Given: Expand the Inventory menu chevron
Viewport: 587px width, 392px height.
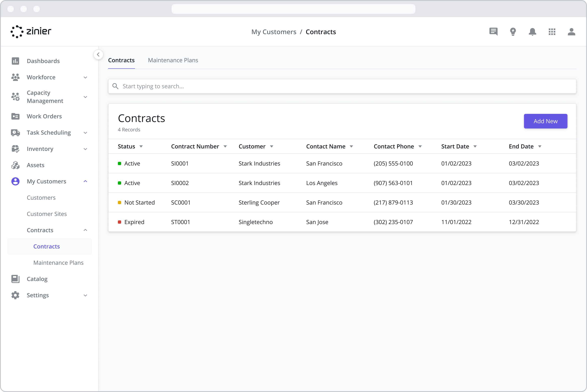Looking at the screenshot, I should [x=85, y=149].
